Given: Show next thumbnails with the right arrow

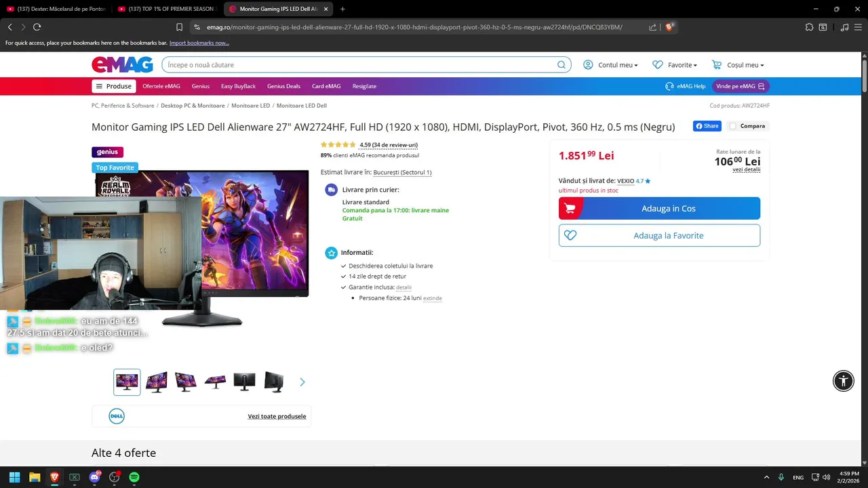Looking at the screenshot, I should click(x=302, y=382).
